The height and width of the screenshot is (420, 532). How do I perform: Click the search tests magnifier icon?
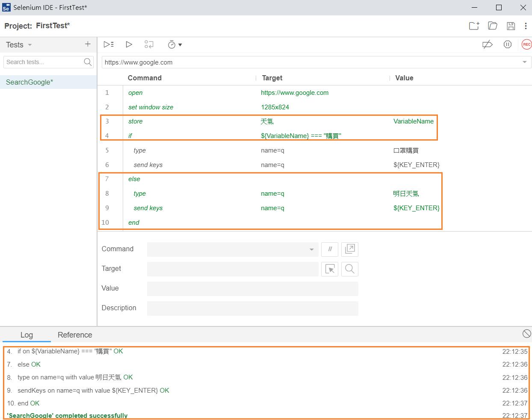pos(88,62)
